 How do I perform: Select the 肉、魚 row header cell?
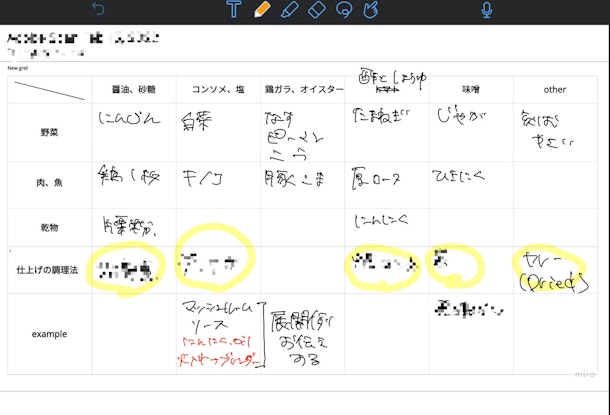point(50,182)
